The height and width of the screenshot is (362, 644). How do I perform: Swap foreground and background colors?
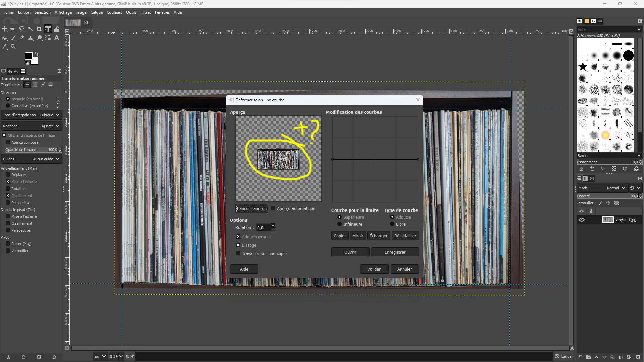click(x=36, y=54)
